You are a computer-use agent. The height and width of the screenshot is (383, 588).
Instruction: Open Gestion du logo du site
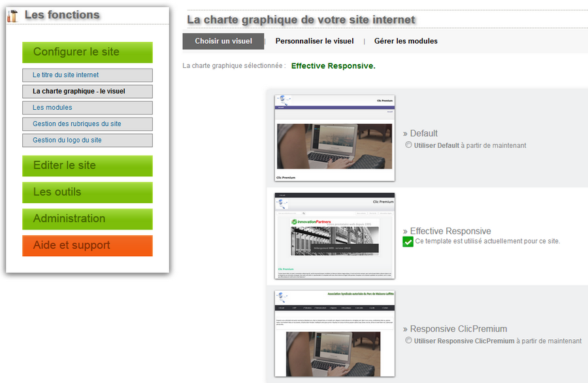point(87,141)
